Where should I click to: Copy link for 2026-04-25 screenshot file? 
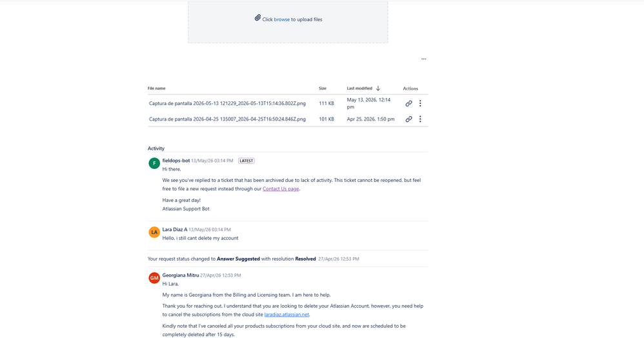pos(408,119)
